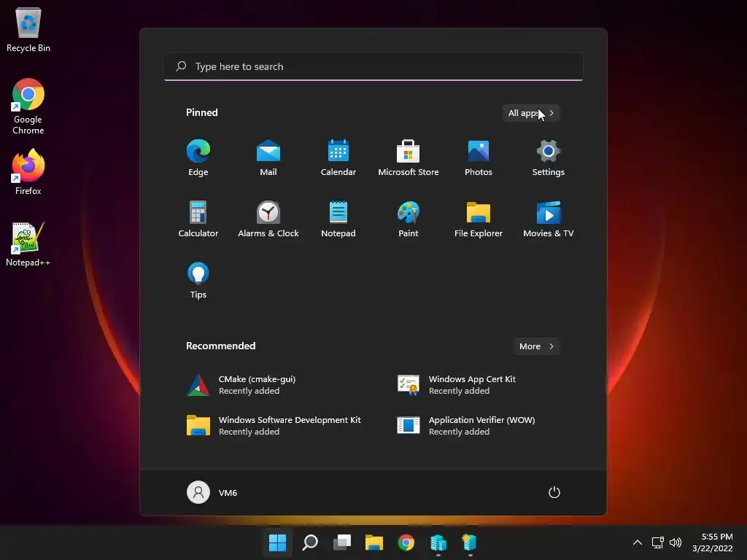
Task: Select the Notepad++ desktop shortcut
Action: [28, 244]
